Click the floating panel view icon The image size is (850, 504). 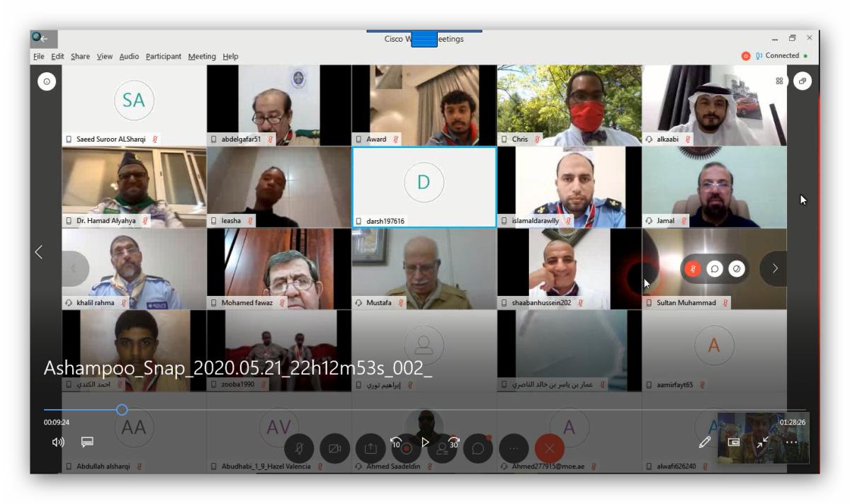[803, 81]
